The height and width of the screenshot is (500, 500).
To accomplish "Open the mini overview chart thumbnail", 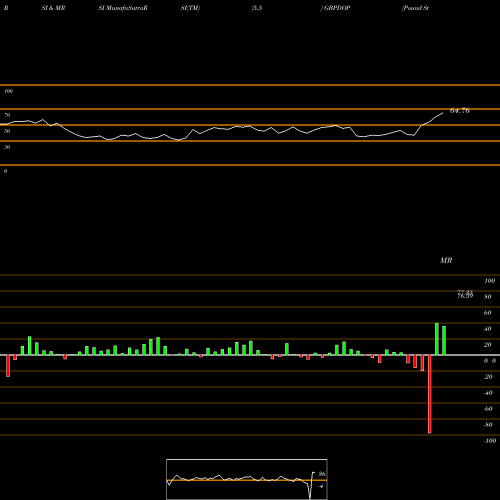I will point(247,479).
